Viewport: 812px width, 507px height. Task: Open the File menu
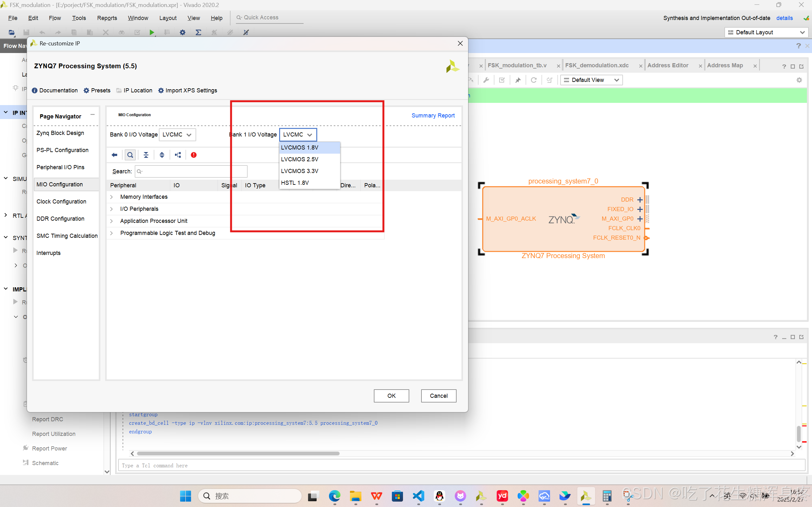pos(13,18)
